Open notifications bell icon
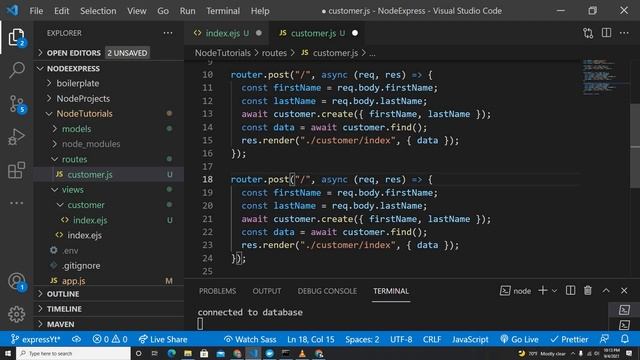Screen dimensions: 640x360 (x=625, y=339)
